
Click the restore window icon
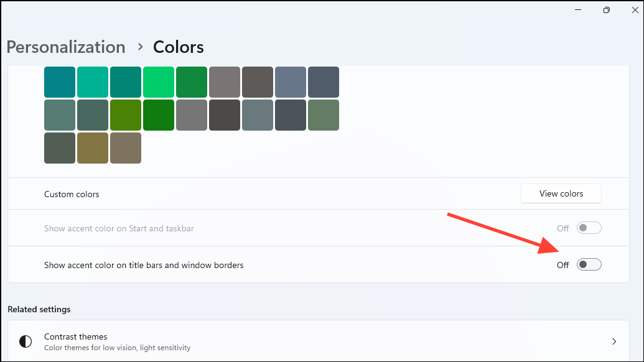[x=606, y=10]
